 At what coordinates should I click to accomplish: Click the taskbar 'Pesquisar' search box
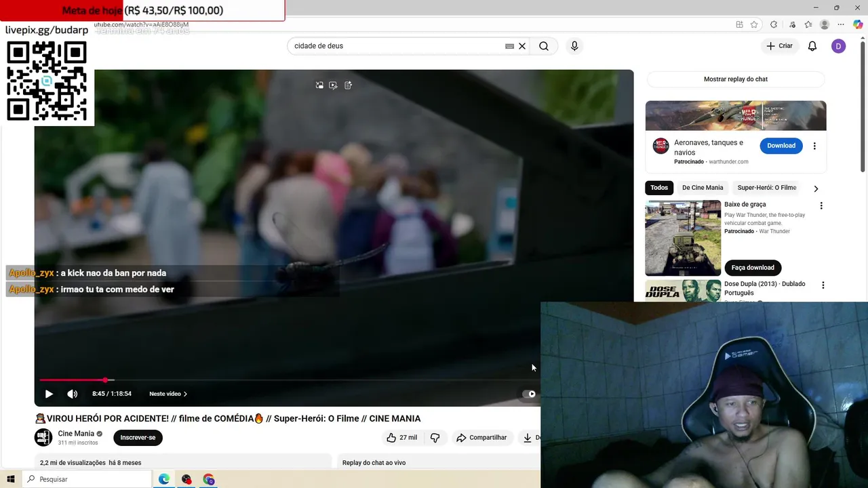86,479
